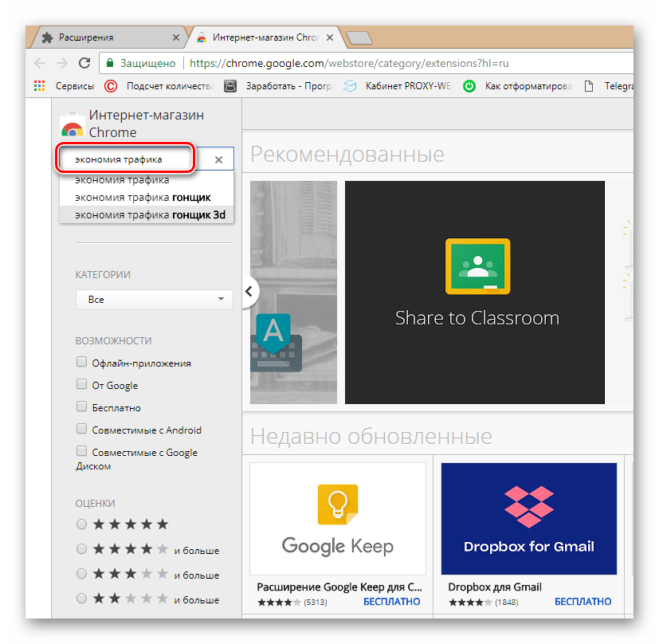
Task: Tick the Бесплатно checkbox
Action: coord(81,406)
